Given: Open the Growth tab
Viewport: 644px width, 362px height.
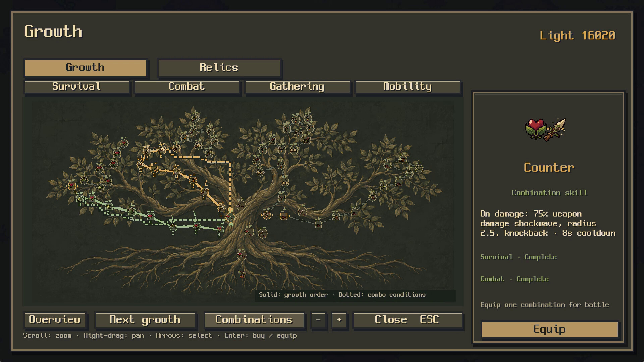Looking at the screenshot, I should (85, 68).
